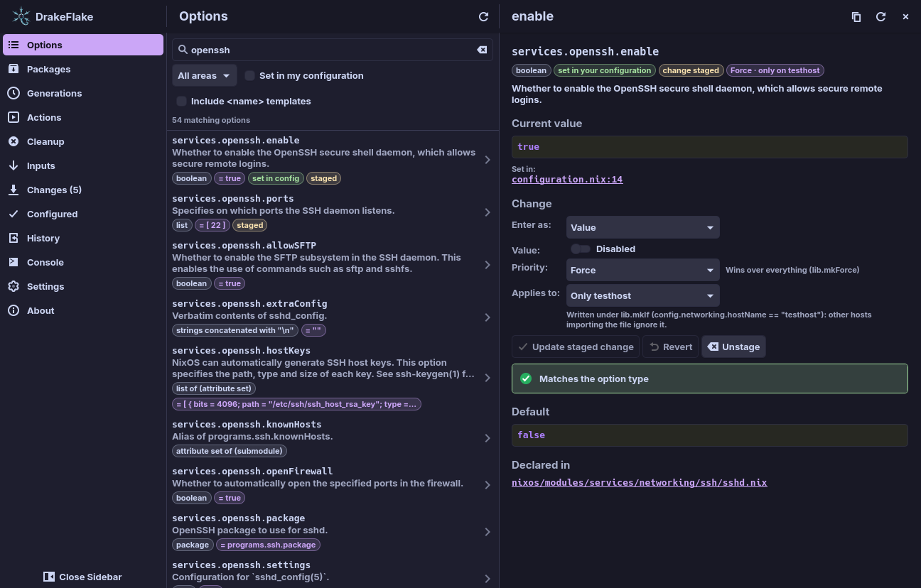This screenshot has height=588, width=921.
Task: Click the Close Sidebar icon
Action: (49, 577)
